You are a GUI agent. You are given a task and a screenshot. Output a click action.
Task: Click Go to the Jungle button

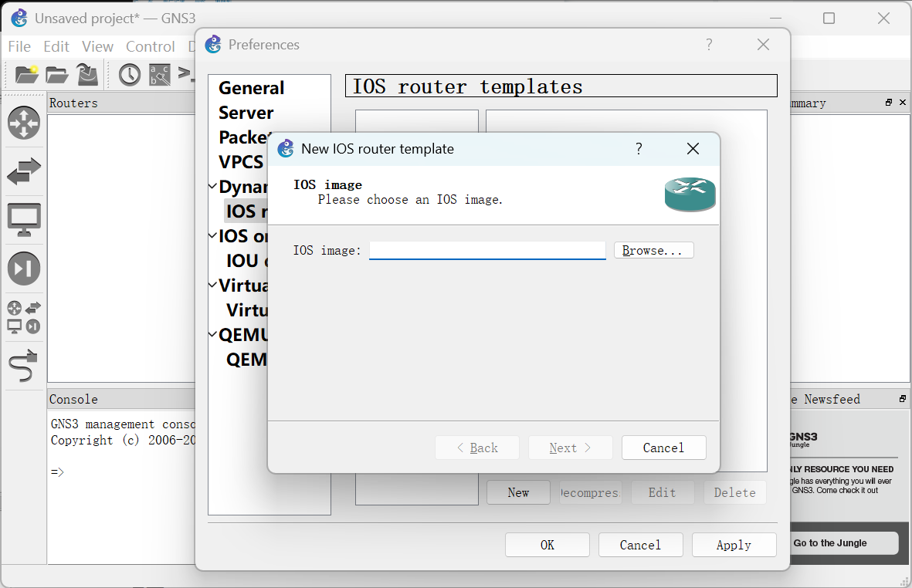coord(843,542)
